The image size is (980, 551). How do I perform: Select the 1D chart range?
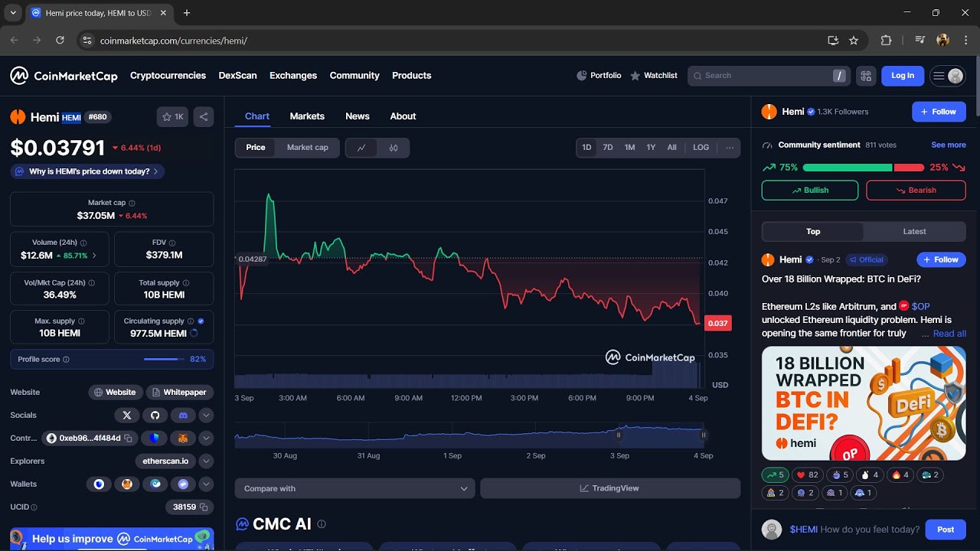pos(586,148)
